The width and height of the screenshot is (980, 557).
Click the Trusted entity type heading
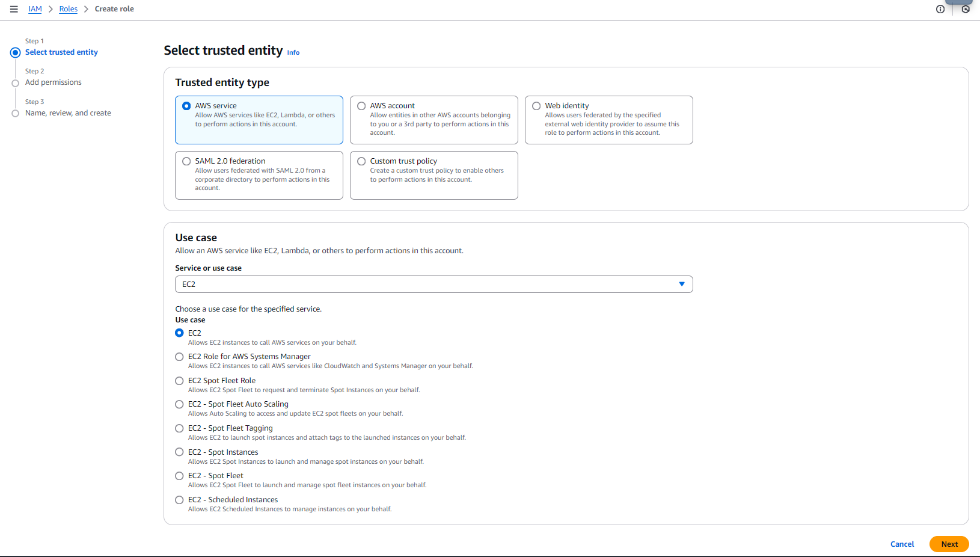point(222,82)
